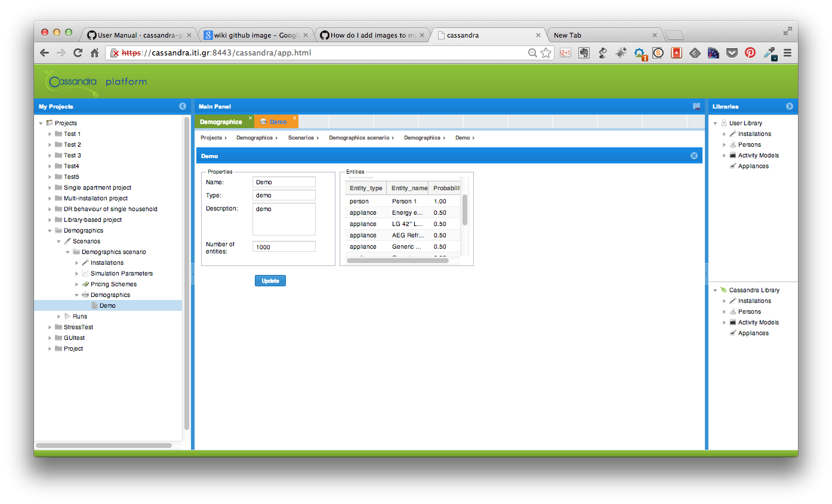
Task: Click the Cassandra platform logo
Action: (95, 82)
